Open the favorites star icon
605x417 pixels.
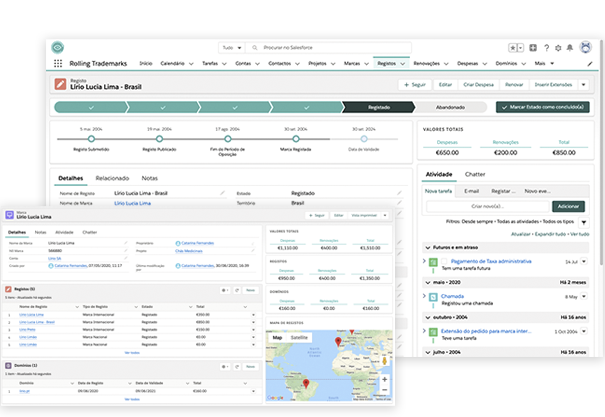pos(513,47)
